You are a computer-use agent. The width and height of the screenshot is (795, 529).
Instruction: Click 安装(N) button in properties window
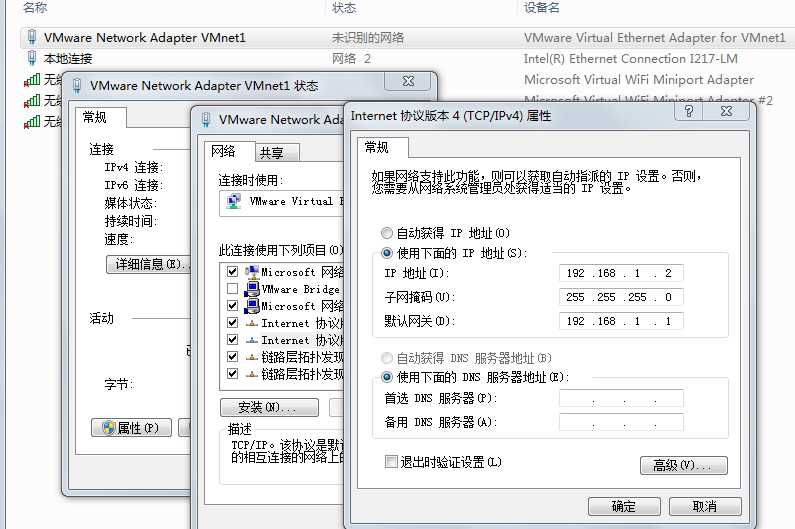(x=269, y=407)
